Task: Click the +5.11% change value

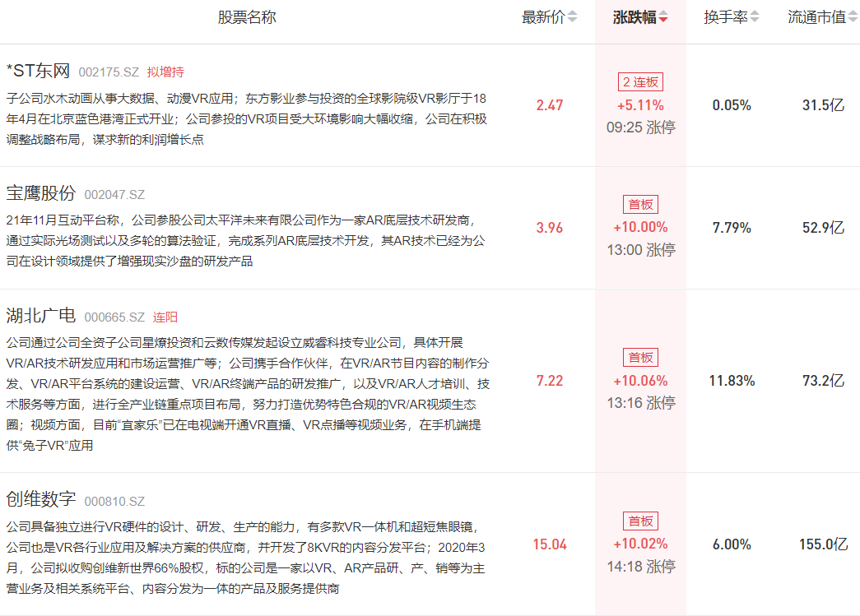Action: [x=640, y=105]
